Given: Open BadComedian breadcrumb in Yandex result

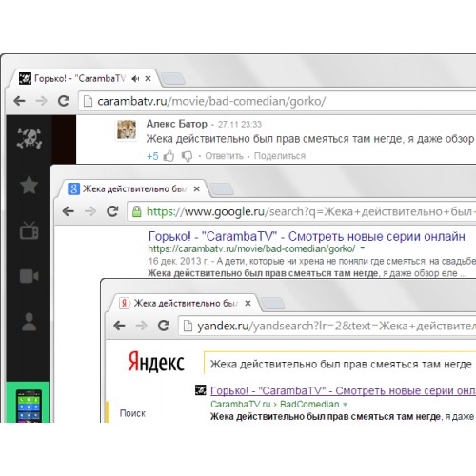Looking at the screenshot, I should coord(309,404).
